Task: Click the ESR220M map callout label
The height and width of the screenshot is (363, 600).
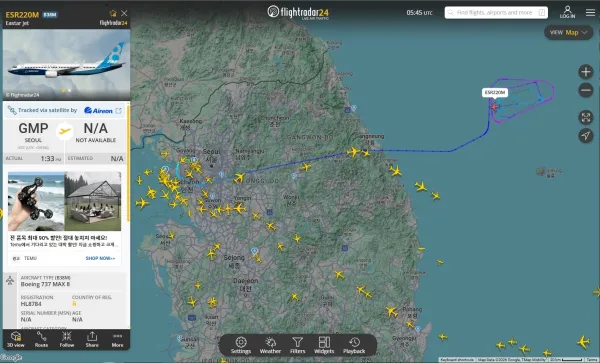Action: [x=495, y=93]
